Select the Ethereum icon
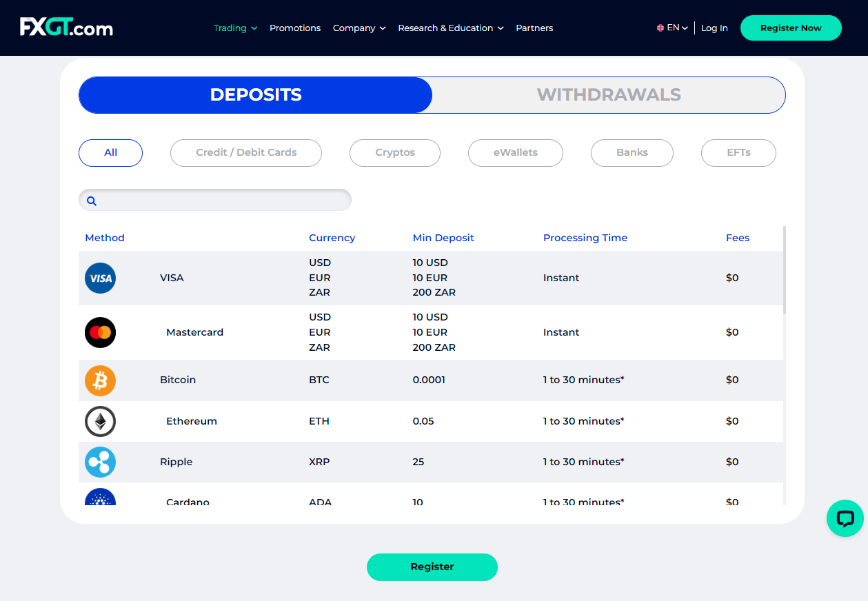This screenshot has width=868, height=601. pyautogui.click(x=100, y=421)
